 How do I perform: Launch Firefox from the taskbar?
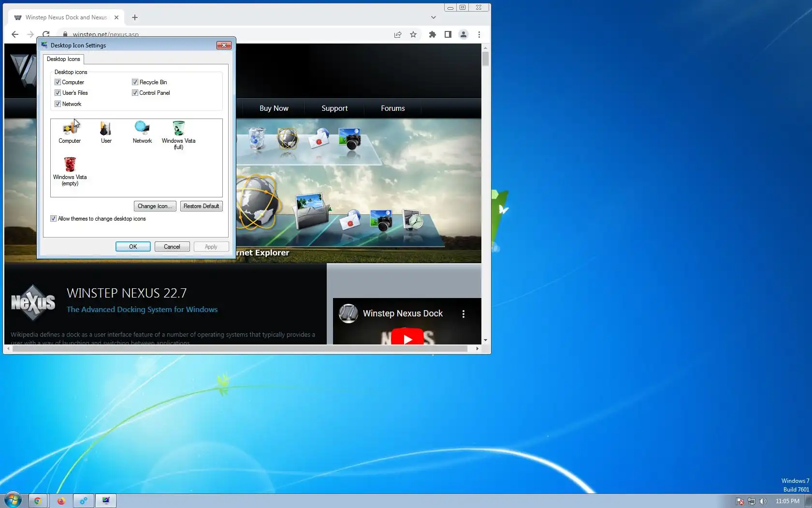(61, 501)
